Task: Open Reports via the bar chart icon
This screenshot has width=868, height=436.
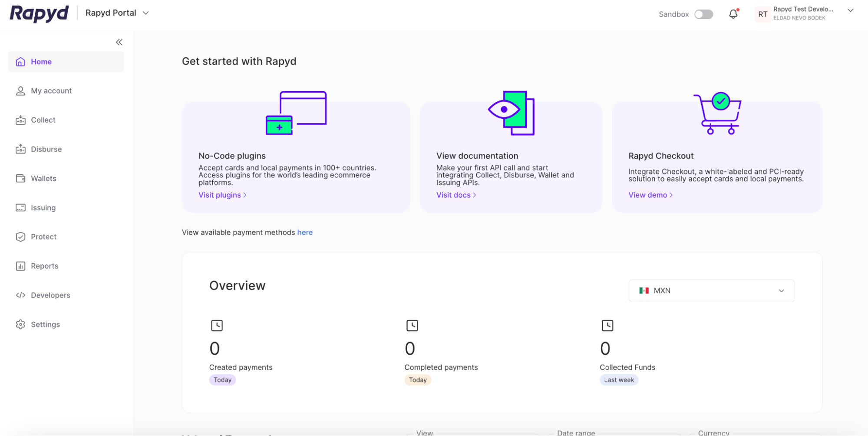Action: [20, 266]
